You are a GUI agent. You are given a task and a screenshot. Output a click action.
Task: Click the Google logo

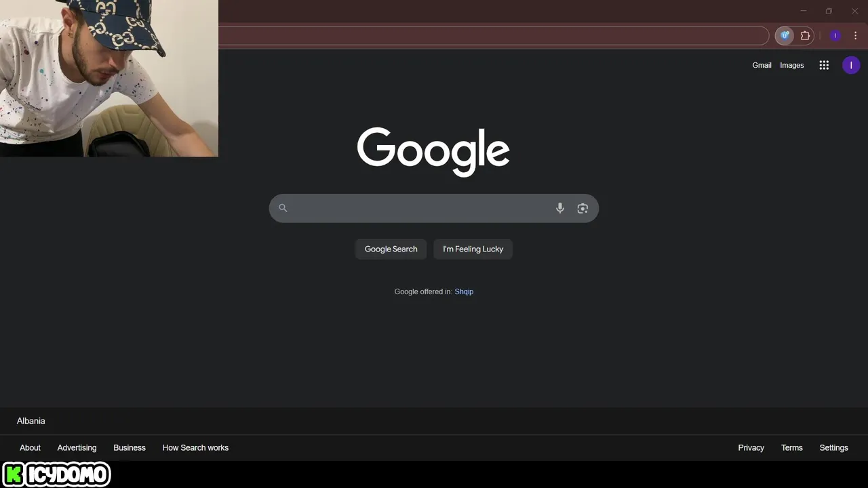point(433,152)
